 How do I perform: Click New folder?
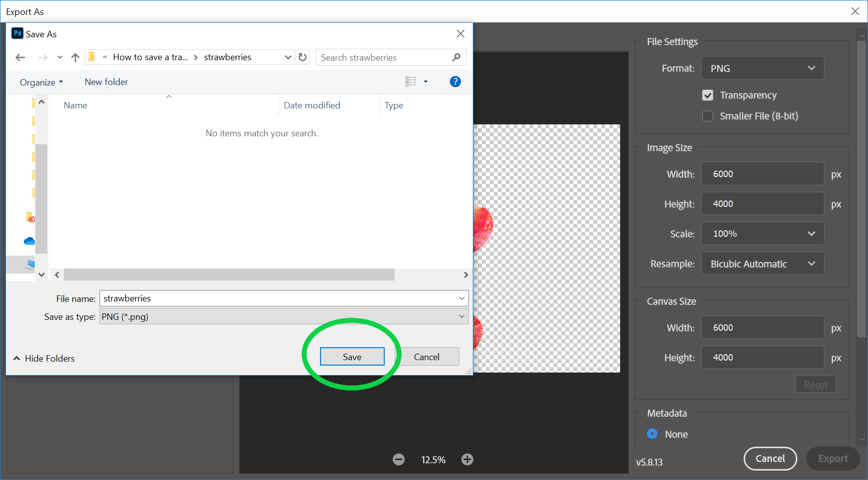pyautogui.click(x=106, y=82)
